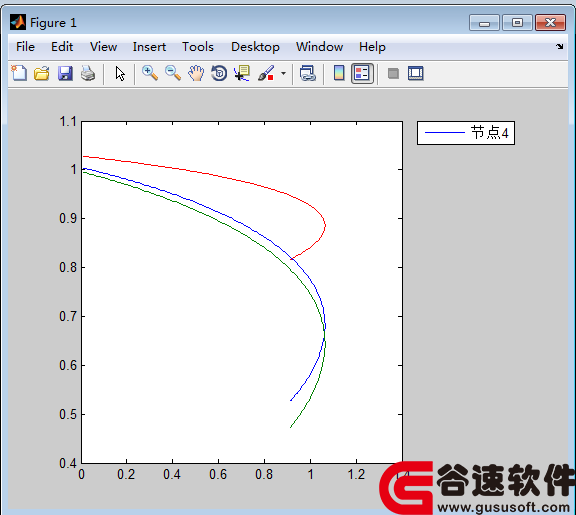This screenshot has width=576, height=515.
Task: Open the Tools menu
Action: pos(198,47)
